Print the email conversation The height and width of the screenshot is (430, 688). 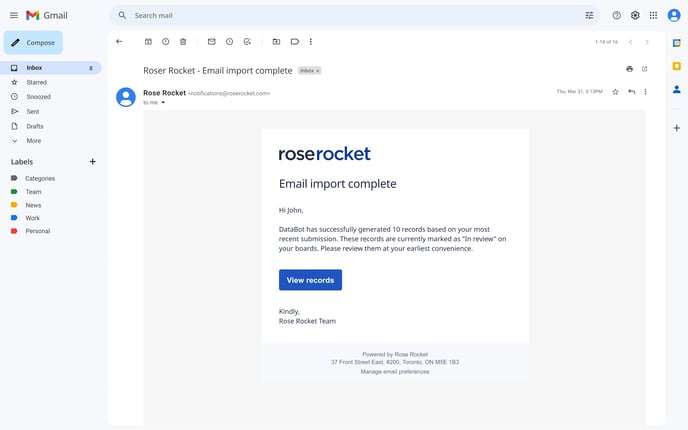tap(630, 69)
